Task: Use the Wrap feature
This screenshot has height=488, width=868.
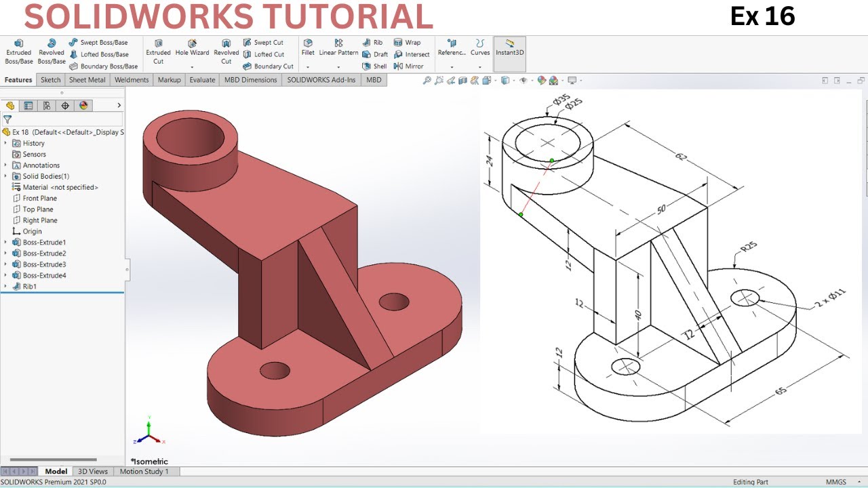Action: coord(407,42)
